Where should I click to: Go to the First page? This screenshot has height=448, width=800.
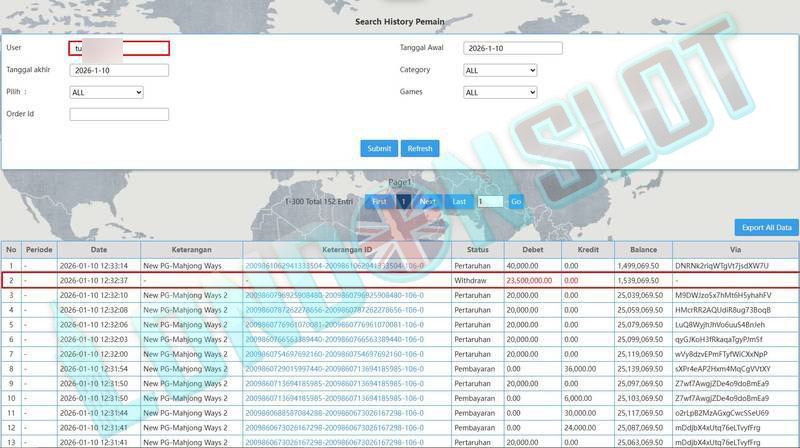pos(379,201)
